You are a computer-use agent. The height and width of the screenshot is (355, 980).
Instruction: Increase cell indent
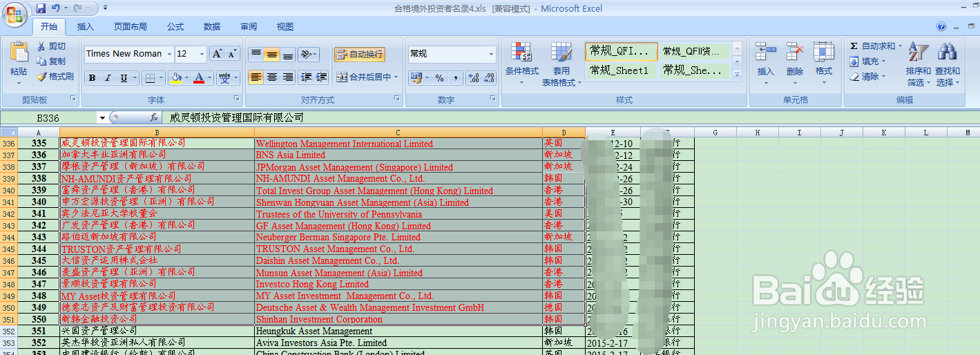[x=322, y=77]
